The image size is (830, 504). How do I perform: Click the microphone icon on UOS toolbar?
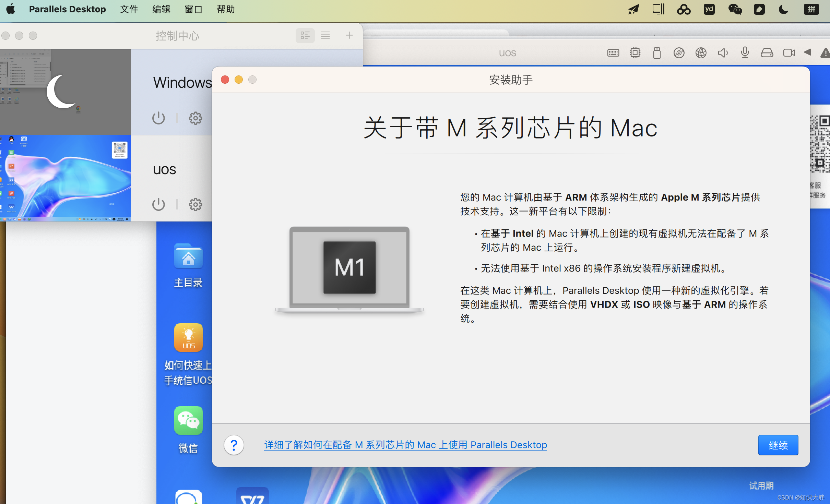744,53
